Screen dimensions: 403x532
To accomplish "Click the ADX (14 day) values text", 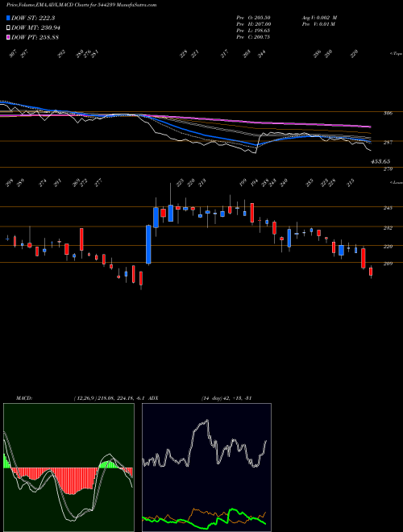I will click(x=226, y=398).
